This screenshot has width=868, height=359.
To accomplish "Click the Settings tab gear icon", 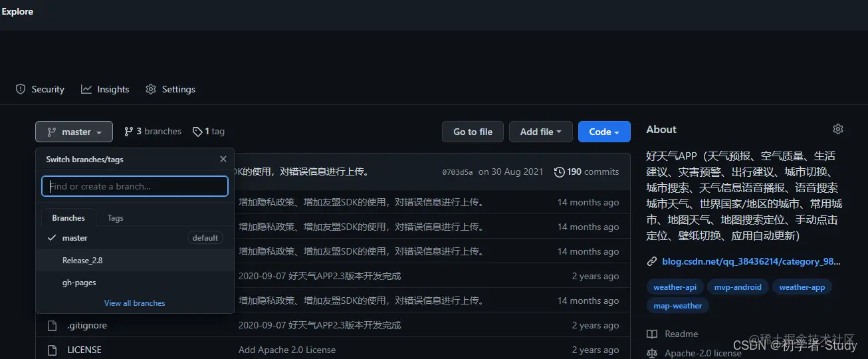I will [x=151, y=89].
